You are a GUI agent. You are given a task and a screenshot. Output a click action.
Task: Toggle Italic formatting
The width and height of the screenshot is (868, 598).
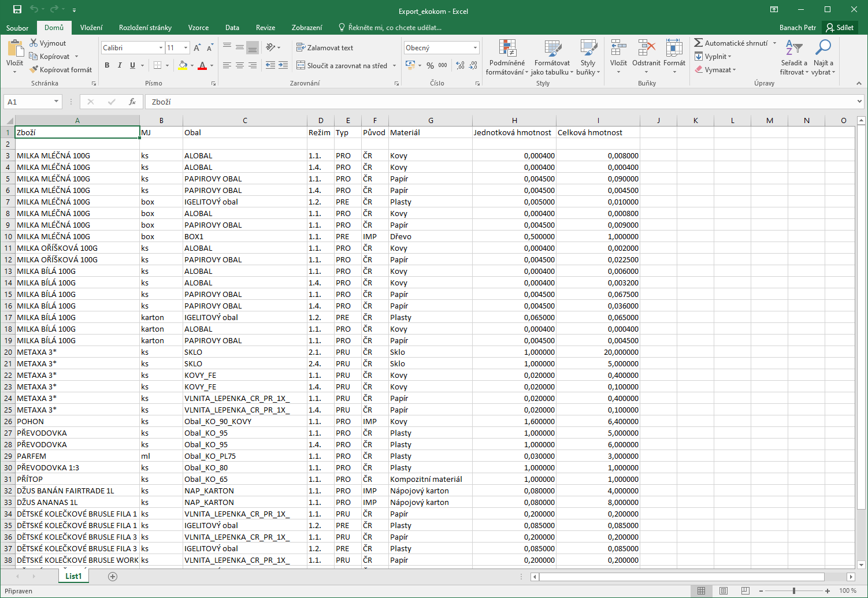pyautogui.click(x=120, y=66)
